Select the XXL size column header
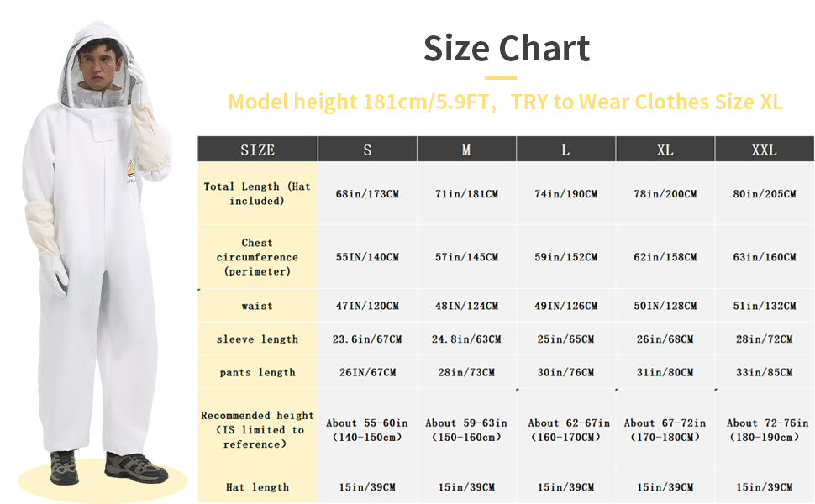The image size is (815, 504). pyautogui.click(x=764, y=150)
